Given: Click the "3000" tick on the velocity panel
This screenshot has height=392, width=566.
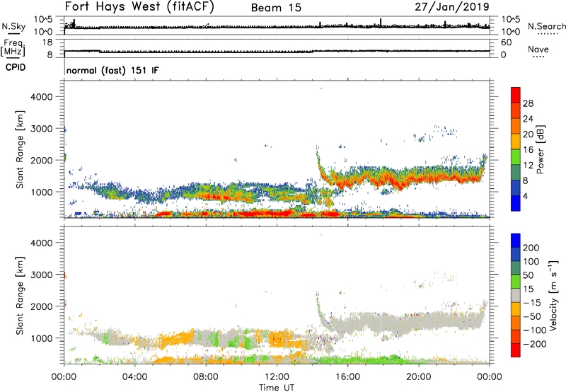Looking at the screenshot, I should (x=42, y=275).
